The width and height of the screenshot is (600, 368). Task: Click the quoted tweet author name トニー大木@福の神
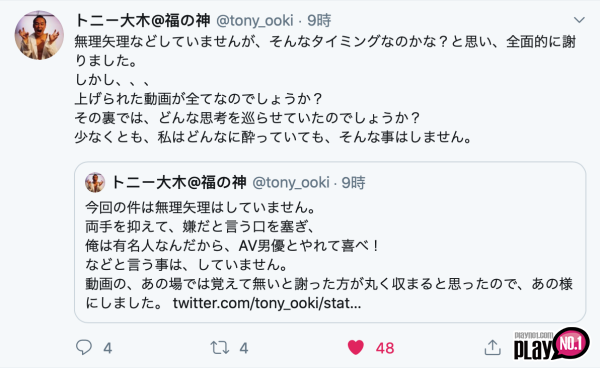click(x=178, y=182)
